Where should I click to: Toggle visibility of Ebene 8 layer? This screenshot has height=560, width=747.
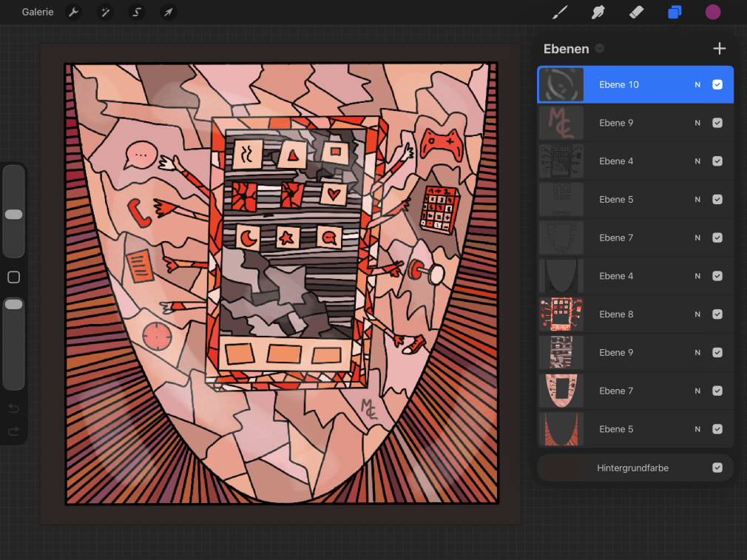[x=717, y=314]
